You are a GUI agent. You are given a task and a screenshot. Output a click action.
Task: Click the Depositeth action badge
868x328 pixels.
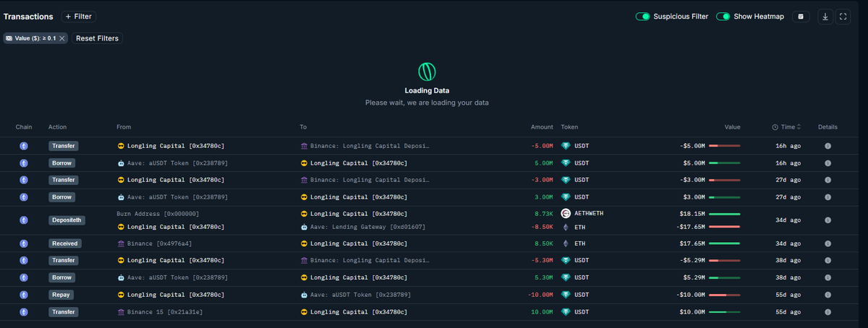point(66,220)
